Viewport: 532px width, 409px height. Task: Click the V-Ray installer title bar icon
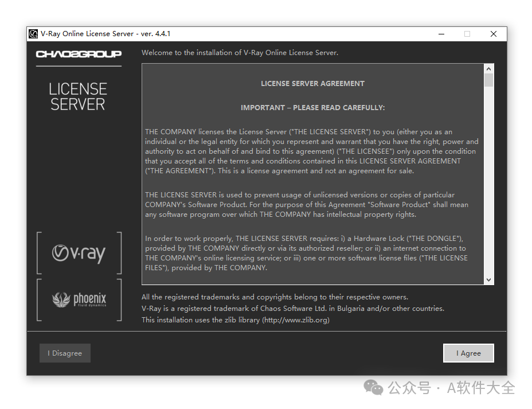tap(33, 34)
